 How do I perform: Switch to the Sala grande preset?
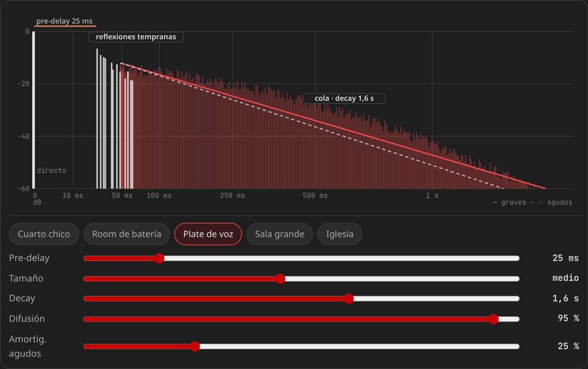tap(280, 234)
